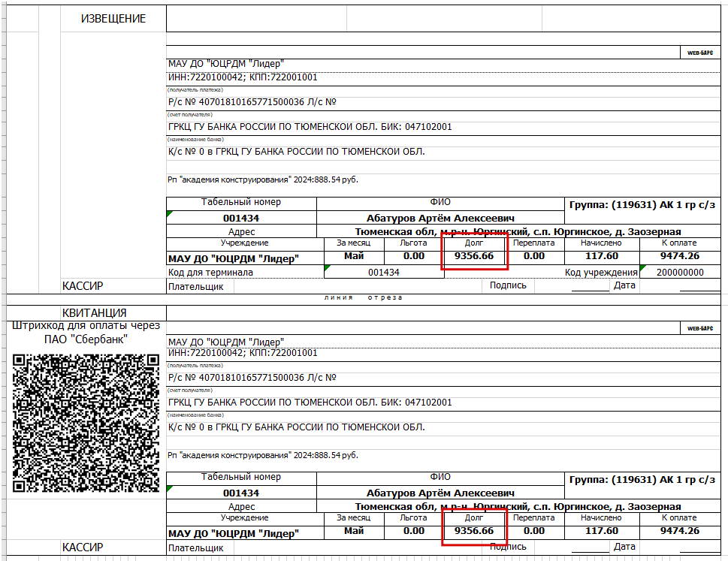
Task: Click 'Группа: (119631) АК 1 гр с/з' in КВИТАНЦИЯ section
Action: (642, 480)
